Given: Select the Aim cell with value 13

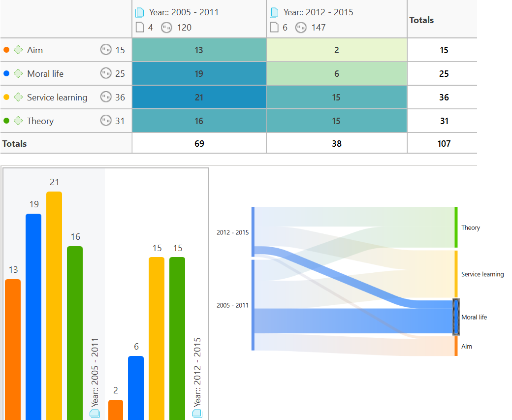Looking at the screenshot, I should click(x=199, y=50).
